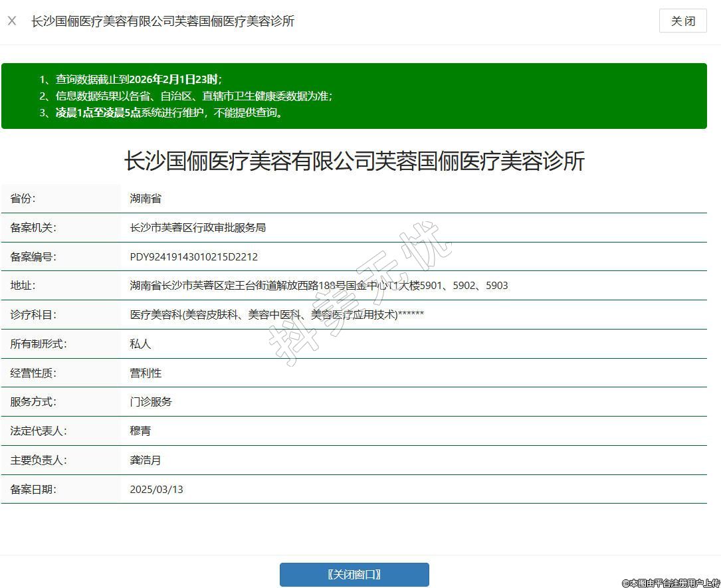Click the 湖南省 province value
Viewport: 721px width, 588px height.
tap(146, 199)
